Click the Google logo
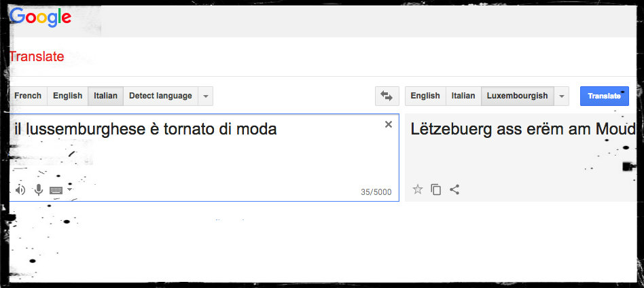The image size is (644, 288). click(x=41, y=18)
